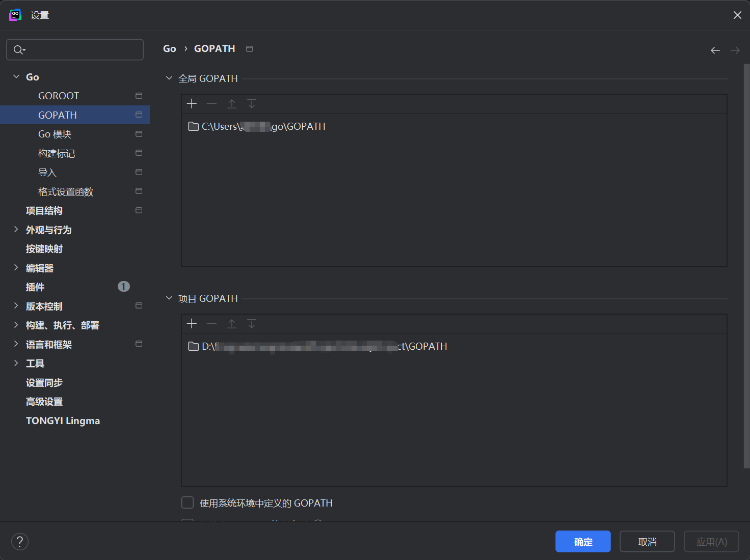Click project-level icon beside Go 模块
This screenshot has width=750, height=560.
point(139,134)
